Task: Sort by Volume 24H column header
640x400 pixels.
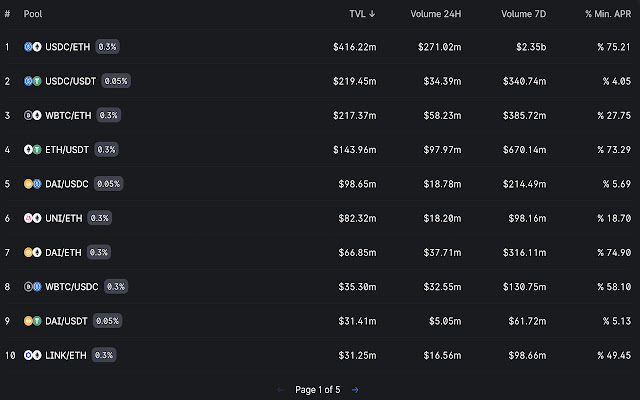Action: [x=435, y=14]
